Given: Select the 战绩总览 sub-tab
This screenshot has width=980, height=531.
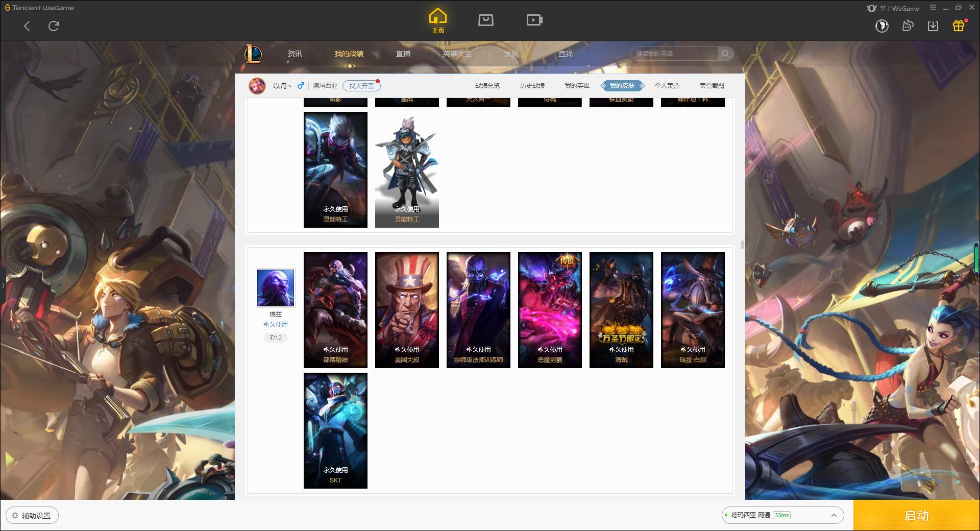Looking at the screenshot, I should 487,86.
